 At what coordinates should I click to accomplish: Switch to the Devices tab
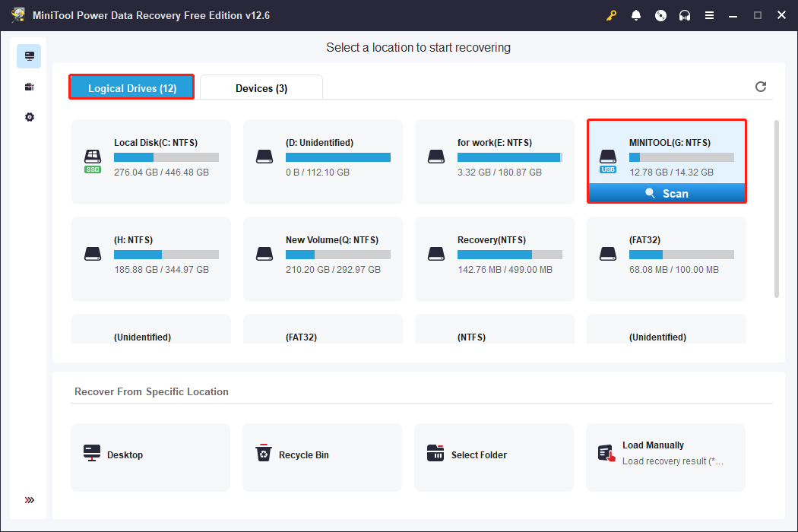pos(261,88)
